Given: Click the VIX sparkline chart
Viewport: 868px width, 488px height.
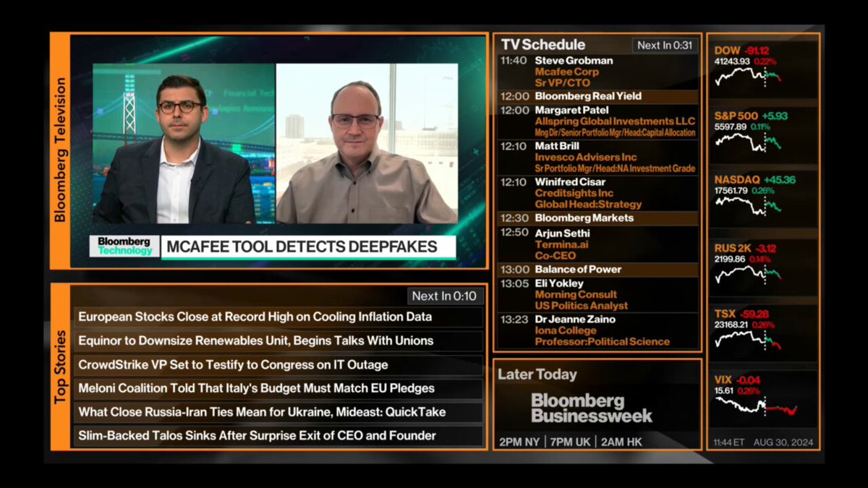Looking at the screenshot, I should [x=755, y=407].
